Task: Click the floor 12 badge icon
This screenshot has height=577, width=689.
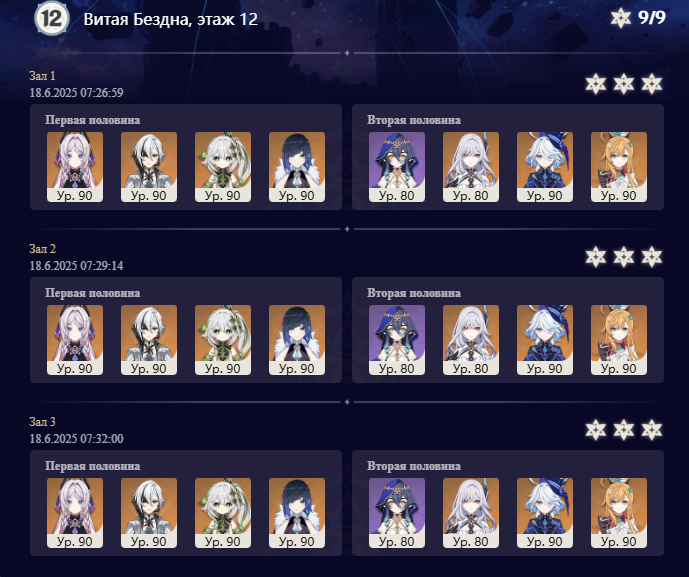Action: point(52,18)
